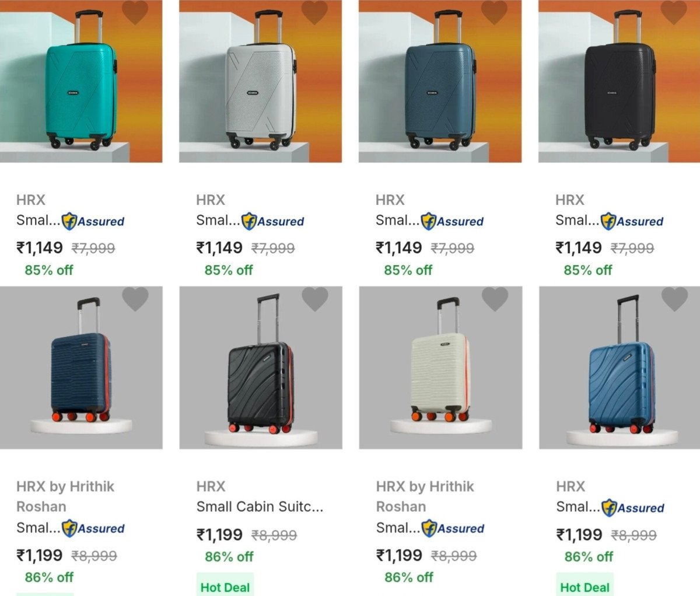Click Hot Deal tag under blue wavy suitcase
This screenshot has width=700, height=596.
point(584,587)
